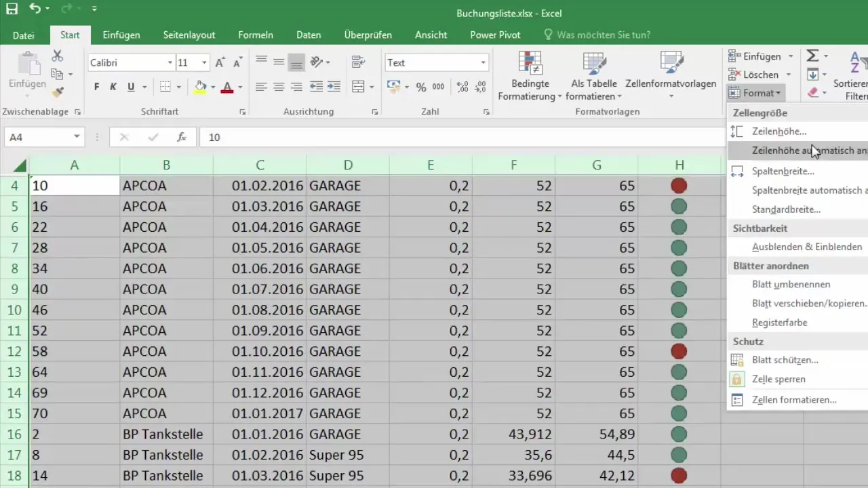Click the Fill down arrow icon
This screenshot has height=488, width=868.
click(812, 75)
